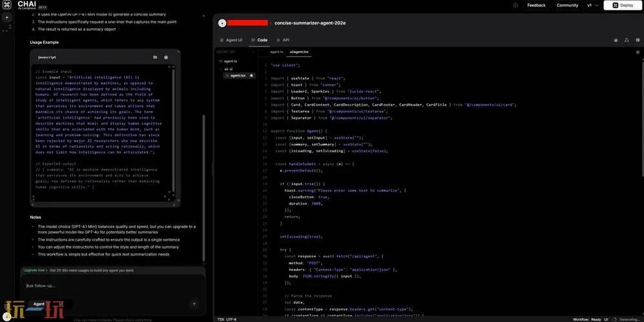Click the share icon in agent toolbar
Viewport: 644px width, 322px height.
[627, 40]
